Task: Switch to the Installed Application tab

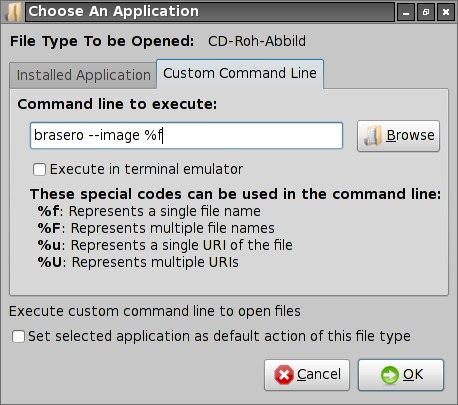Action: [83, 75]
